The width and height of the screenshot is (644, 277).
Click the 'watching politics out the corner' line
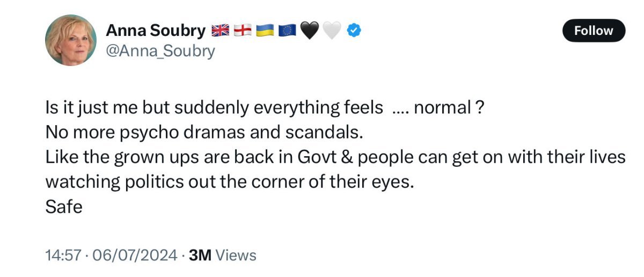tap(230, 182)
